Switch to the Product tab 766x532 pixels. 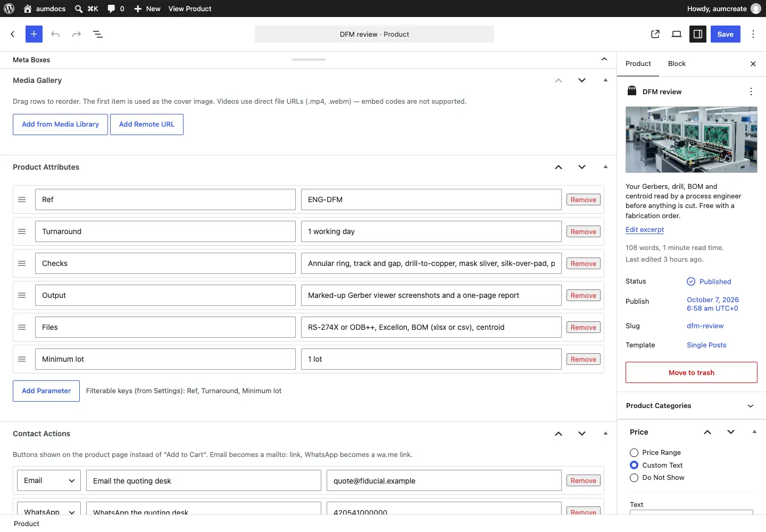click(638, 64)
